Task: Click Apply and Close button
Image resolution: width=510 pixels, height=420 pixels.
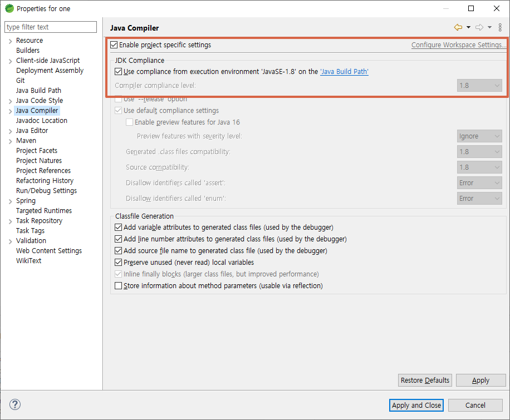Action: pos(416,406)
